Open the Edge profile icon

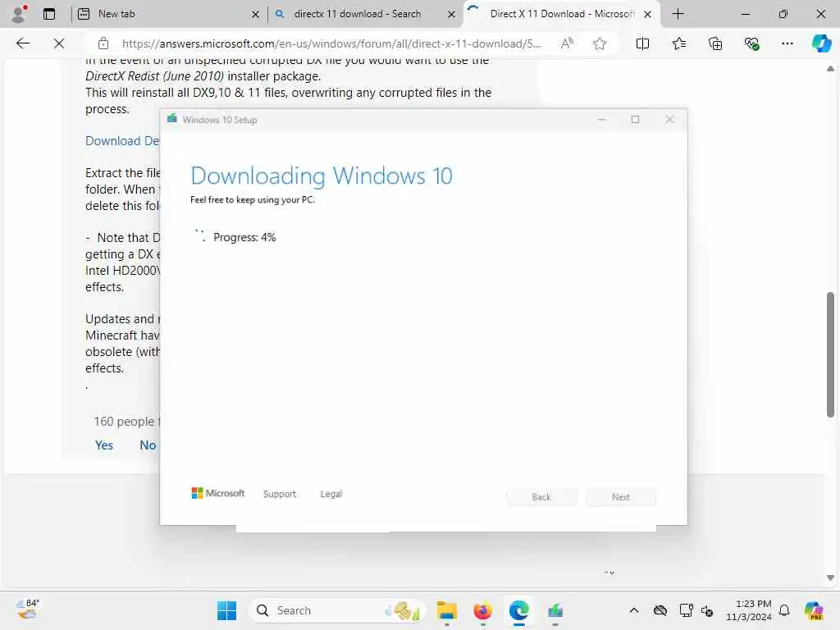coord(20,14)
